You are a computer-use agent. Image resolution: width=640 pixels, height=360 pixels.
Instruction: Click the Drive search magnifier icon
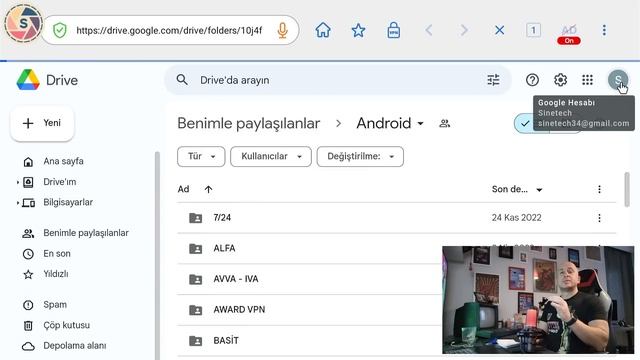point(182,80)
